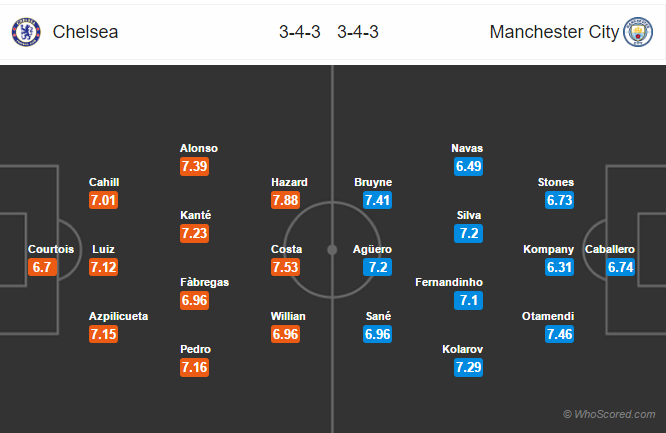
Task: Open the Chelsea team name link
Action: point(85,32)
